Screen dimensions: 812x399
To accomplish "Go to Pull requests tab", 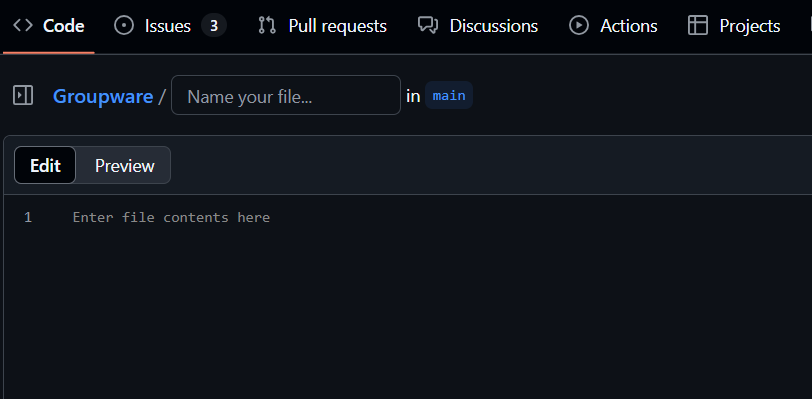I will [322, 26].
